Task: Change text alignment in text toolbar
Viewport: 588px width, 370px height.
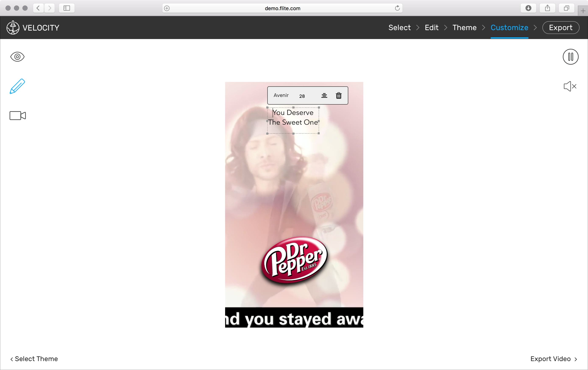Action: pyautogui.click(x=324, y=95)
